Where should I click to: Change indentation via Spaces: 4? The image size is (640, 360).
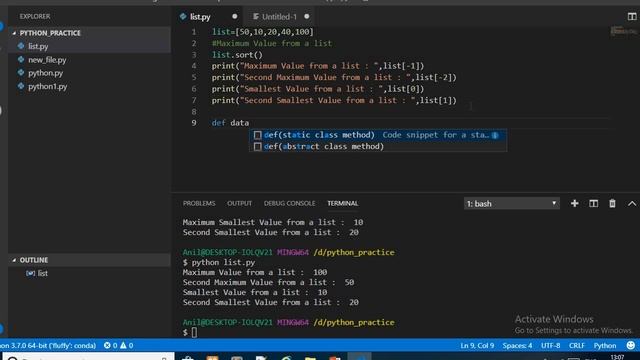[517, 345]
